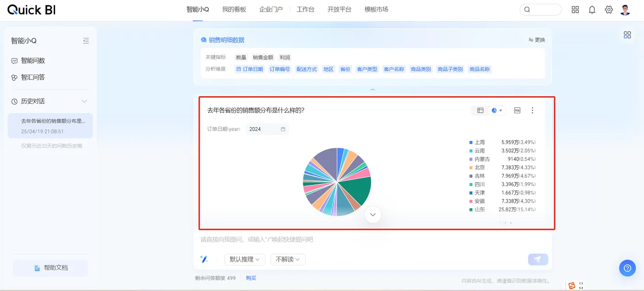Select the 订单编号 dimension tag
The height and width of the screenshot is (291, 644).
(280, 69)
